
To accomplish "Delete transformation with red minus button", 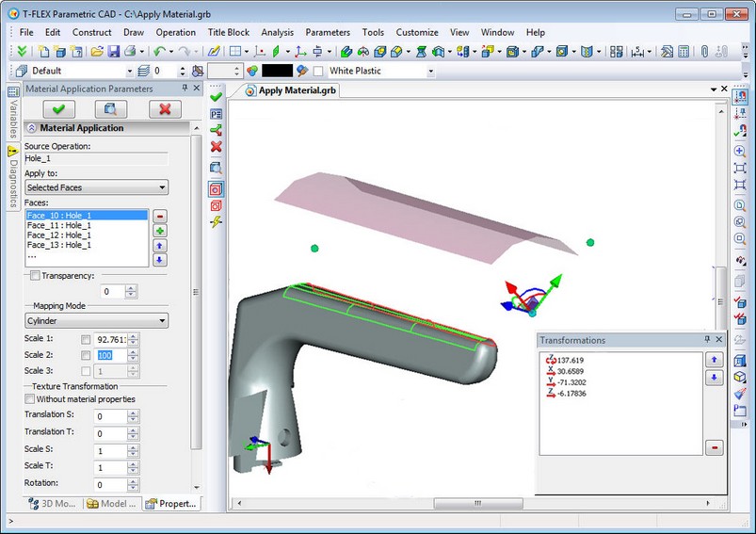I will coord(714,447).
